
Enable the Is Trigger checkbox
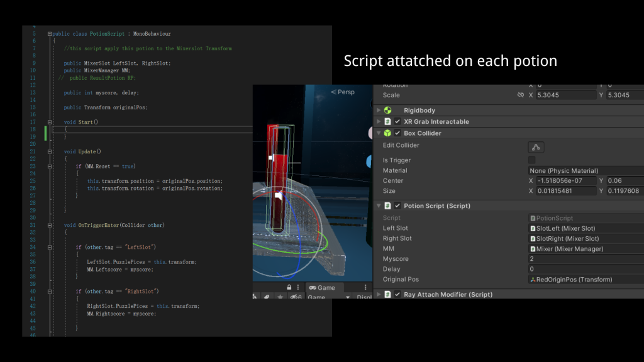tap(532, 160)
